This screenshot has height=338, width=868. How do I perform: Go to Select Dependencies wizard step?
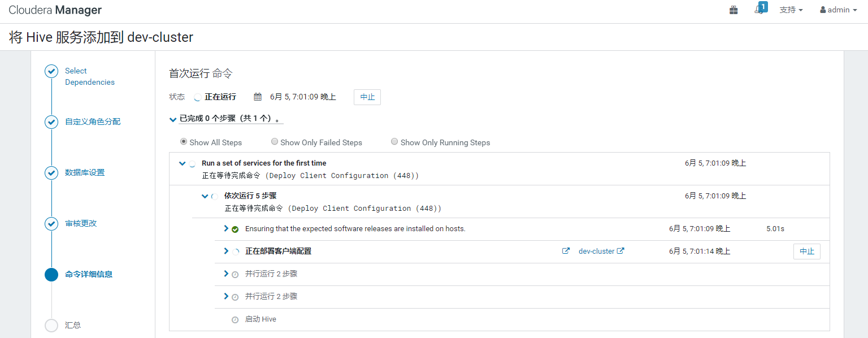pyautogui.click(x=90, y=76)
